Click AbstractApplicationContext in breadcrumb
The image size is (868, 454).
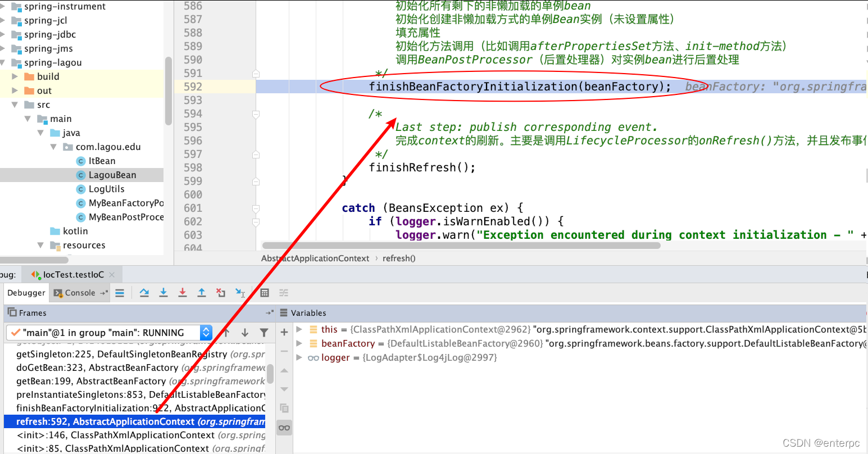315,258
